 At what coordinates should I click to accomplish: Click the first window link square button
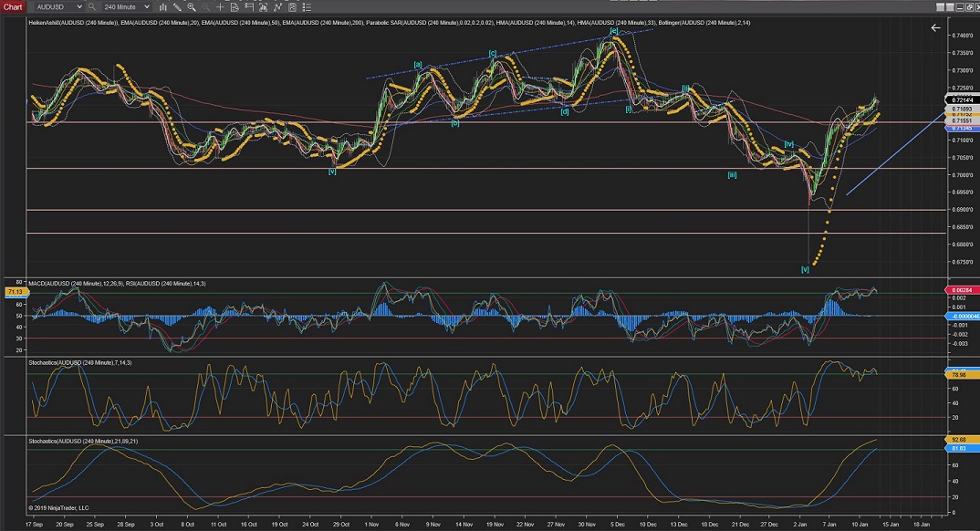(x=940, y=7)
